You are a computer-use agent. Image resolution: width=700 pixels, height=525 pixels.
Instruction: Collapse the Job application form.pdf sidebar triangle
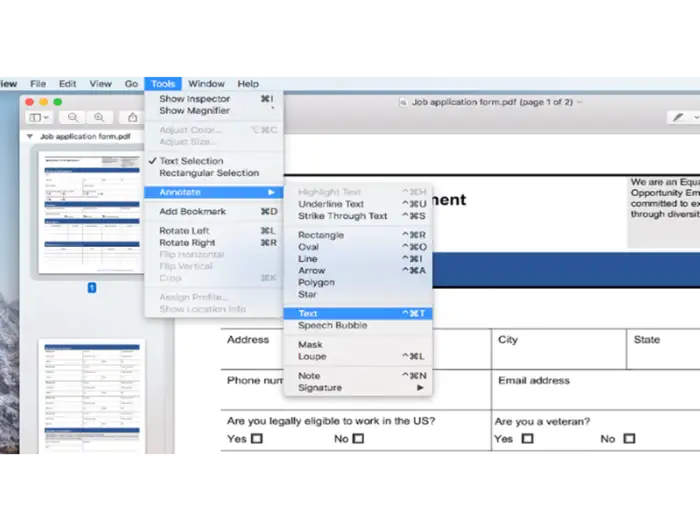click(x=30, y=136)
